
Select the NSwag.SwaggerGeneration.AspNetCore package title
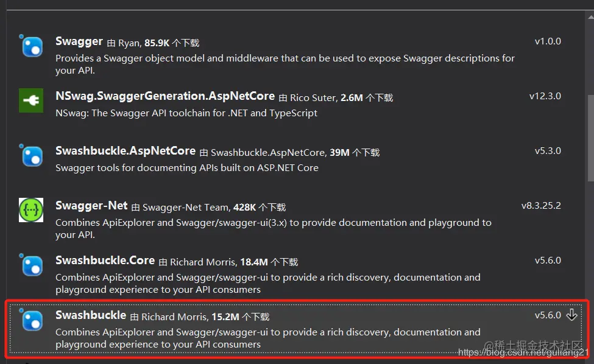165,96
